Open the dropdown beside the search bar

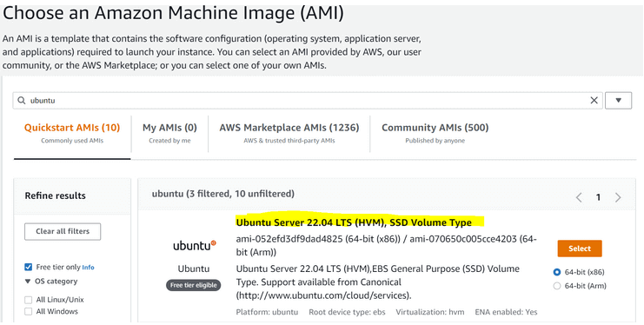coord(618,100)
